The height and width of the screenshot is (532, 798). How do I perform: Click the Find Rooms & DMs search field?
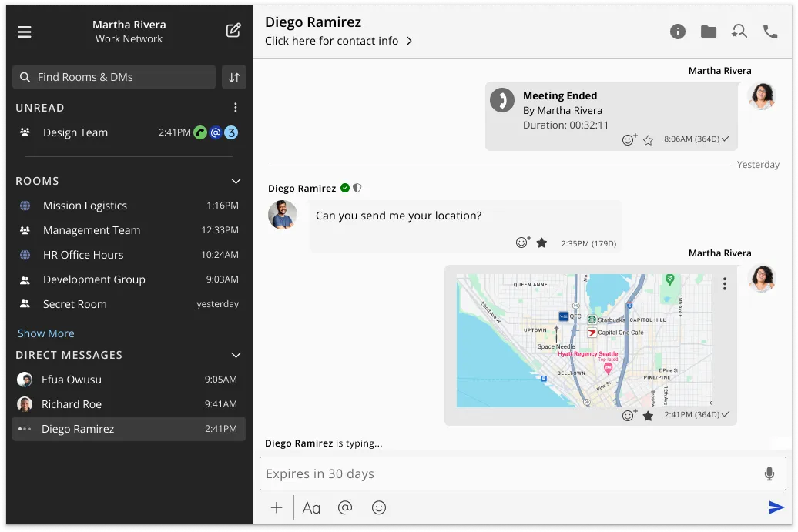[x=114, y=77]
